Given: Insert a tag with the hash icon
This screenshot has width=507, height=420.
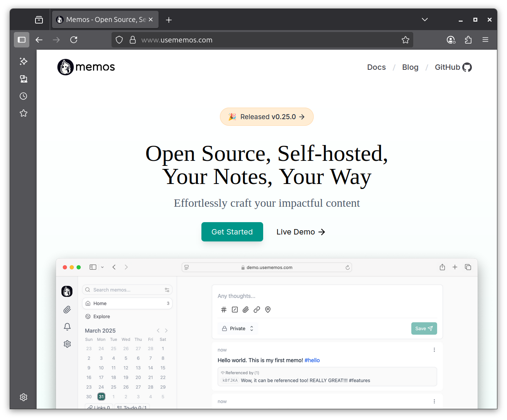Looking at the screenshot, I should [x=224, y=310].
